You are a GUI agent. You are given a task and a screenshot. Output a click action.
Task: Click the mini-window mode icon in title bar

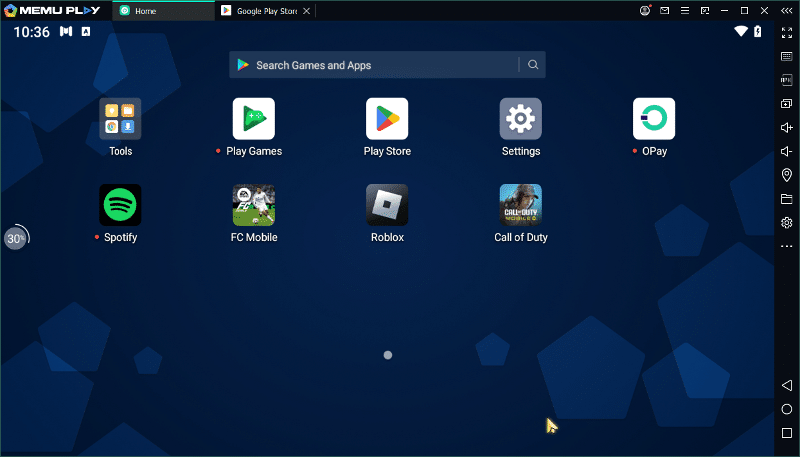coord(705,10)
